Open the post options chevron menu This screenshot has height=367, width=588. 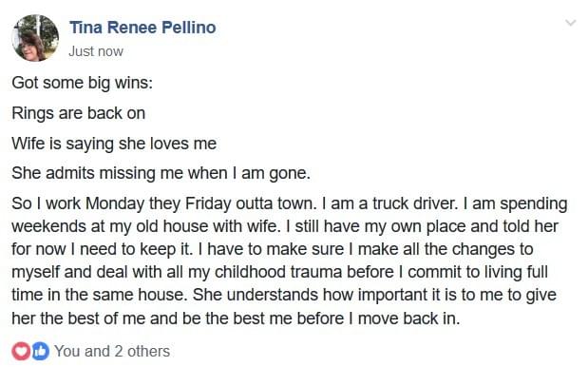pyautogui.click(x=570, y=23)
